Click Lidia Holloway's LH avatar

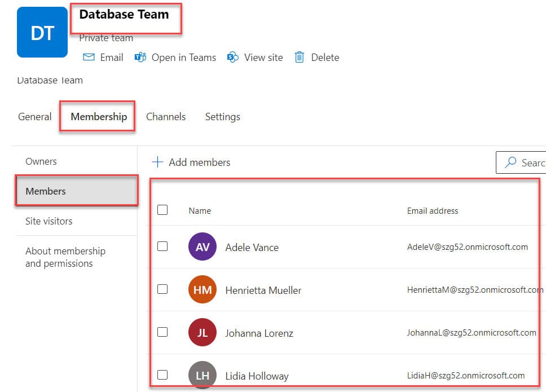202,375
